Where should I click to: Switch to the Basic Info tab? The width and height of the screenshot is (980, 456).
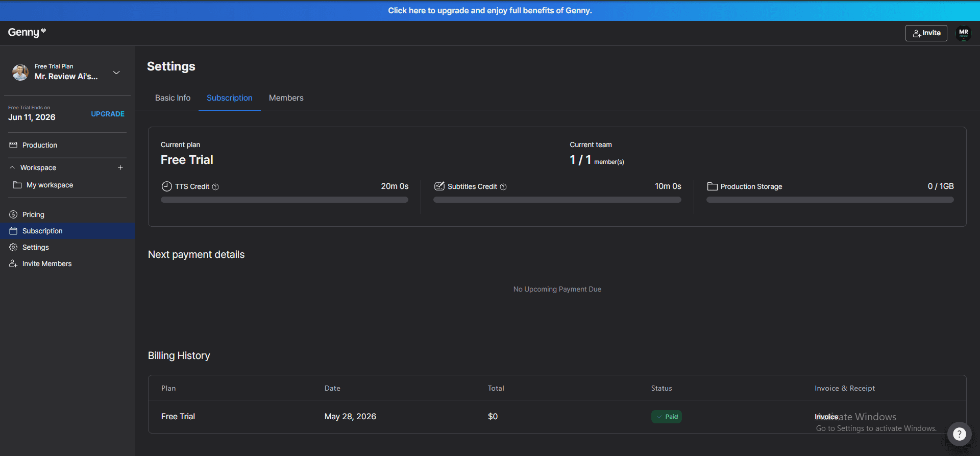173,98
